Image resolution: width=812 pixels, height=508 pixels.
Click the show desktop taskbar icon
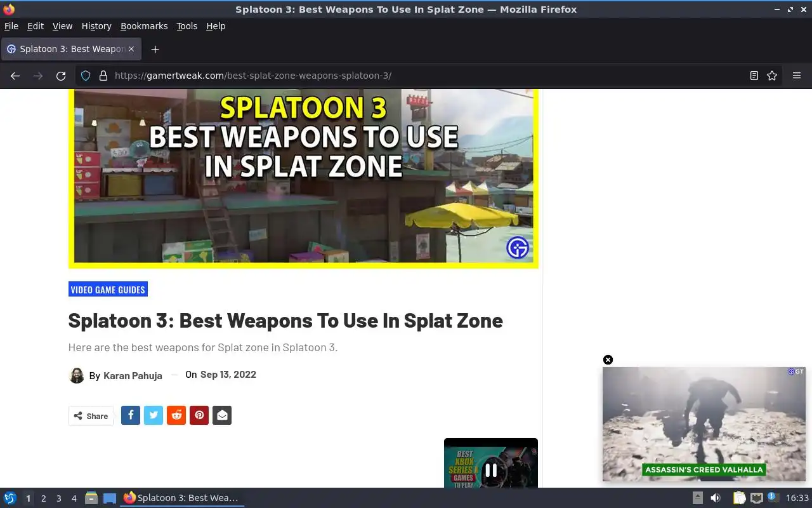pyautogui.click(x=110, y=498)
